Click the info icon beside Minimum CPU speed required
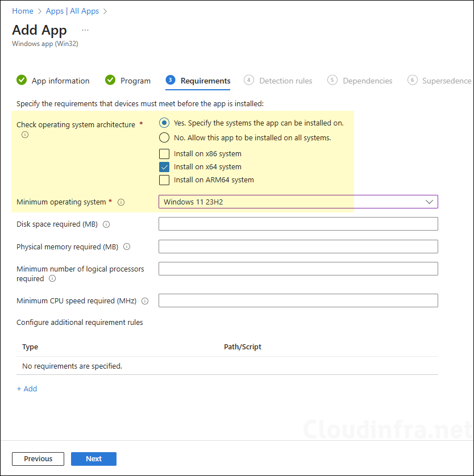 point(145,300)
